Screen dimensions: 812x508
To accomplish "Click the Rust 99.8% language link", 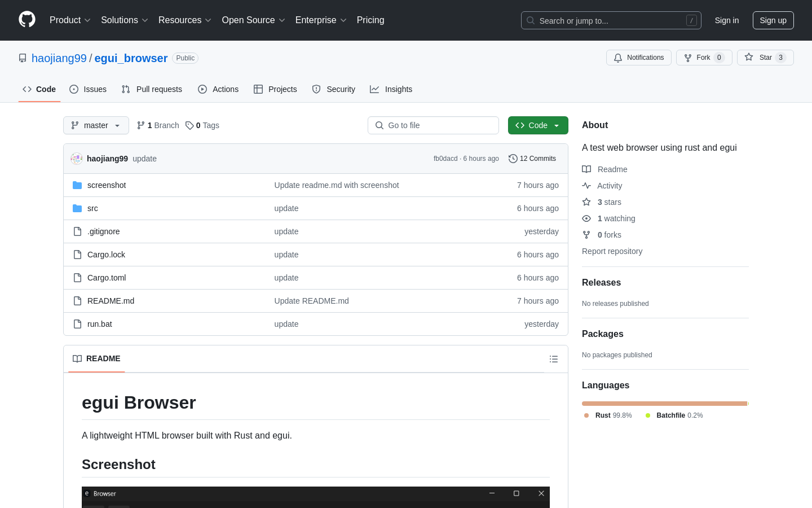I will (x=608, y=415).
